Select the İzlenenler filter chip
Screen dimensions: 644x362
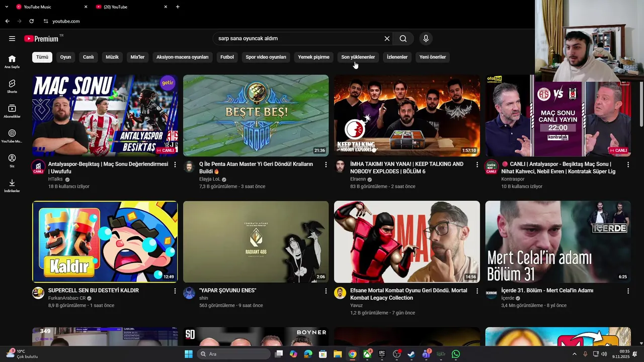tap(397, 57)
